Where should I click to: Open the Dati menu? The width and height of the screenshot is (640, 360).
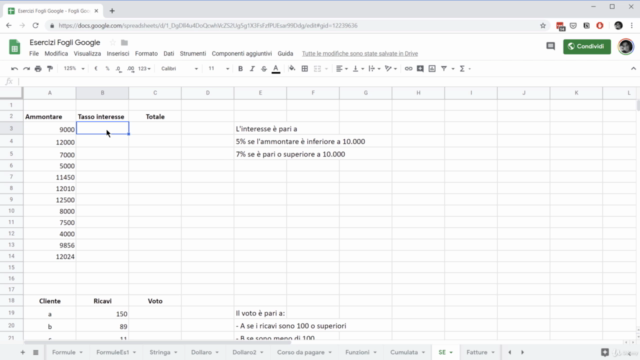click(169, 53)
